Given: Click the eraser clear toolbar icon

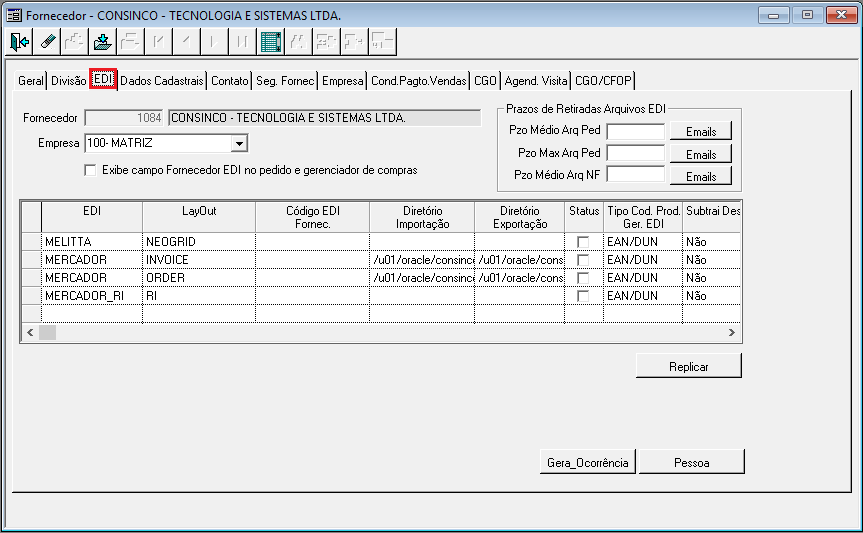Looking at the screenshot, I should [47, 41].
